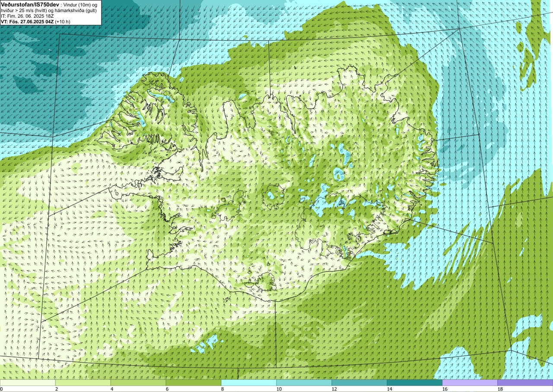Click the 8–10 m/s pale cyan legend swatch
This screenshot has height=392, width=553.
(249, 383)
